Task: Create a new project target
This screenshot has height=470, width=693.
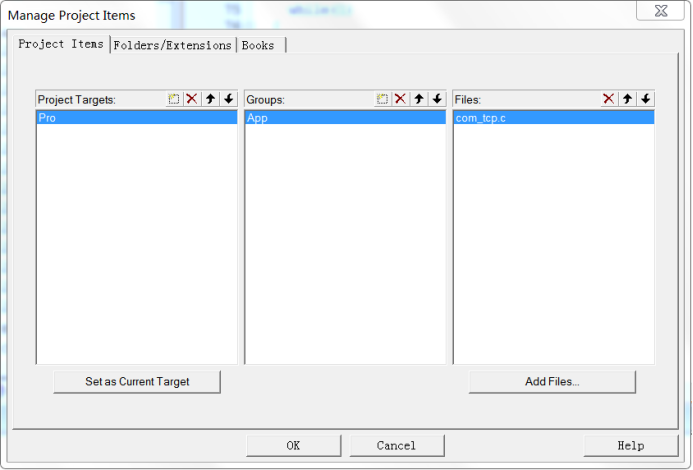Action: point(174,99)
